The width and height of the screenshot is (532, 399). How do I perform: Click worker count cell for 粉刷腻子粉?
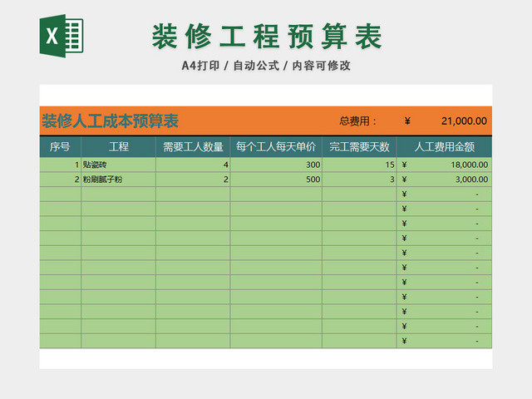[x=193, y=180]
